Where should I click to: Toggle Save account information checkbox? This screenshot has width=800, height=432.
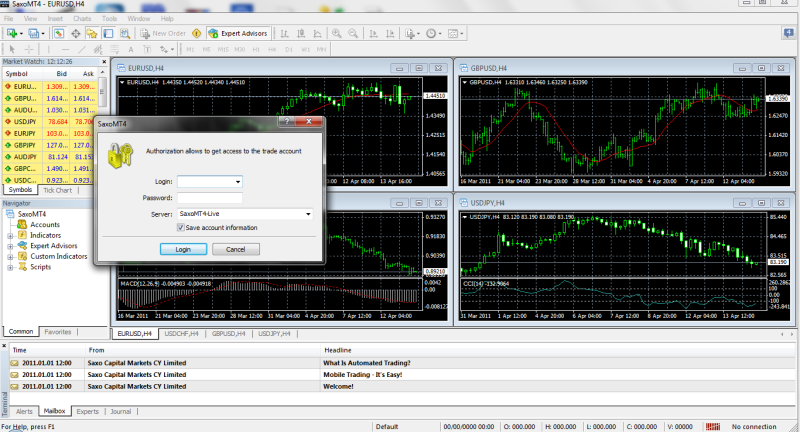(x=181, y=227)
